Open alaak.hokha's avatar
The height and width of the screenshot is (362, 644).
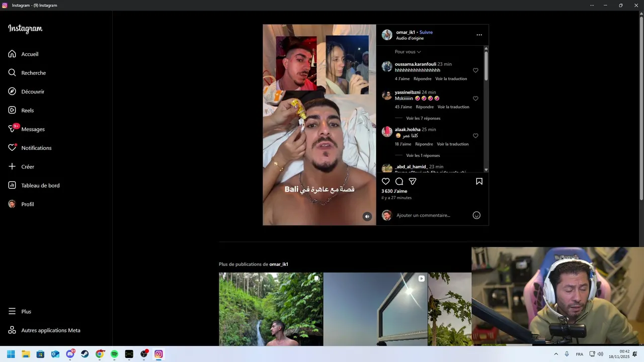(387, 132)
